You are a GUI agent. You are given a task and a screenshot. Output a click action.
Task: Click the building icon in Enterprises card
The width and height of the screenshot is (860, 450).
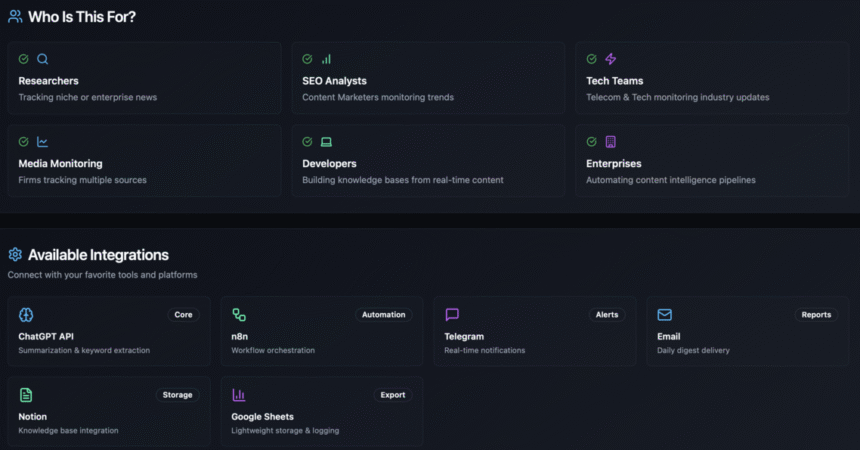(610, 142)
